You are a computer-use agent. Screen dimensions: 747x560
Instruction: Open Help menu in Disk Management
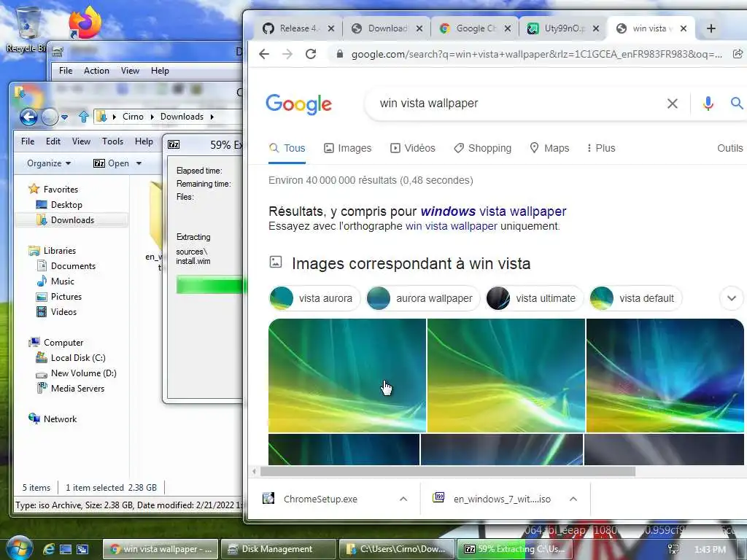tap(160, 71)
